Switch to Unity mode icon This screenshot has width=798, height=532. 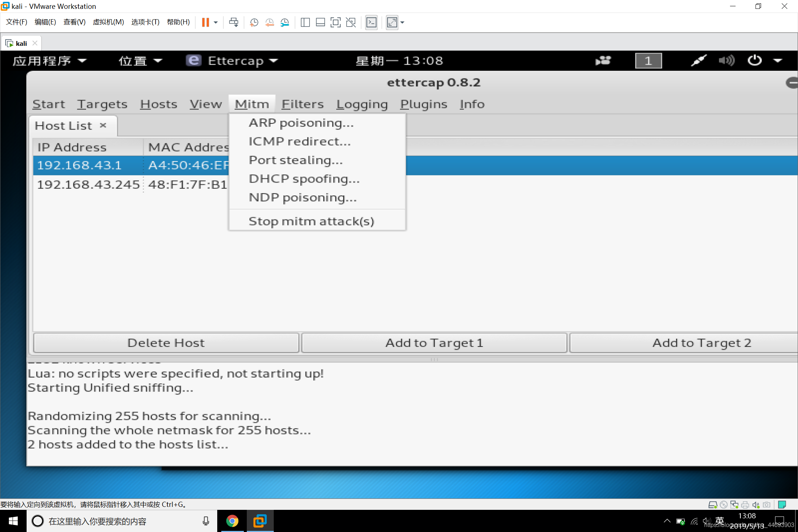tap(351, 22)
